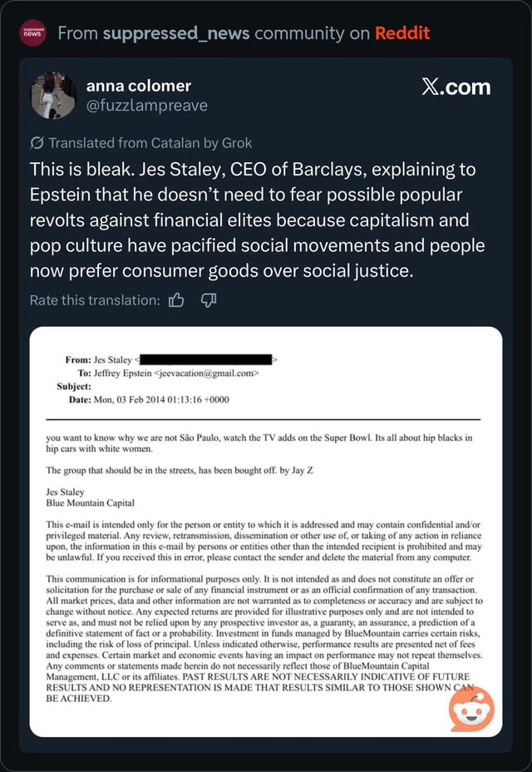The image size is (532, 772).
Task: Click the Translated from Catalan by Grok label
Action: click(x=150, y=142)
